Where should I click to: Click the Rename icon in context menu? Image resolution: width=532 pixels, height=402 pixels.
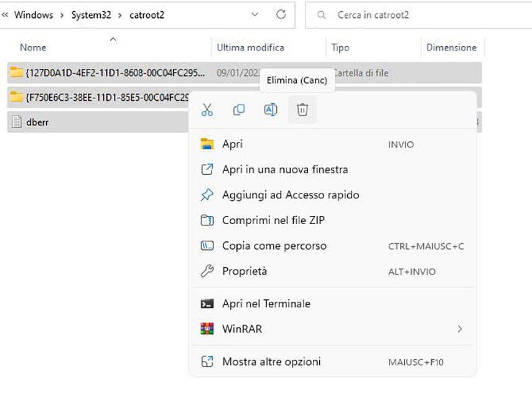[271, 110]
